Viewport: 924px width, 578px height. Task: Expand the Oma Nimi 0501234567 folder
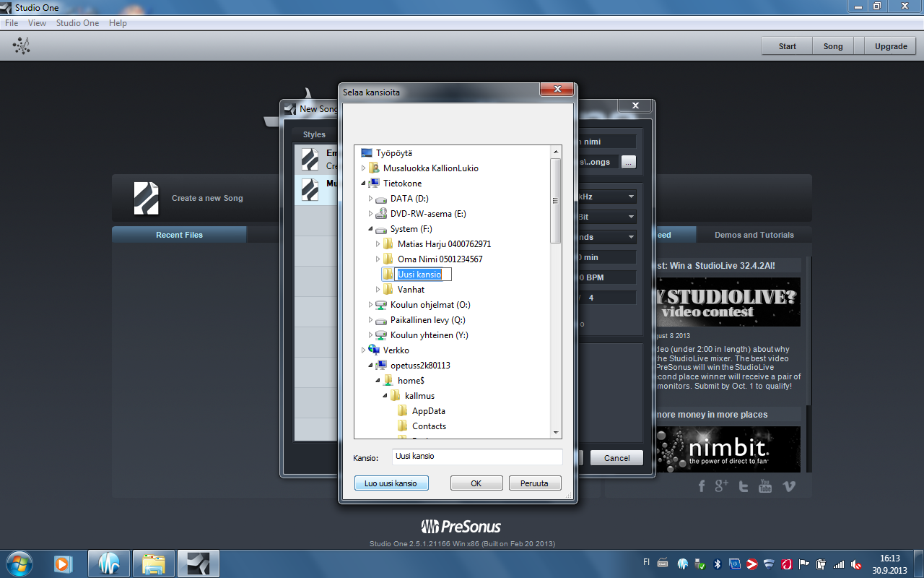pyautogui.click(x=378, y=259)
